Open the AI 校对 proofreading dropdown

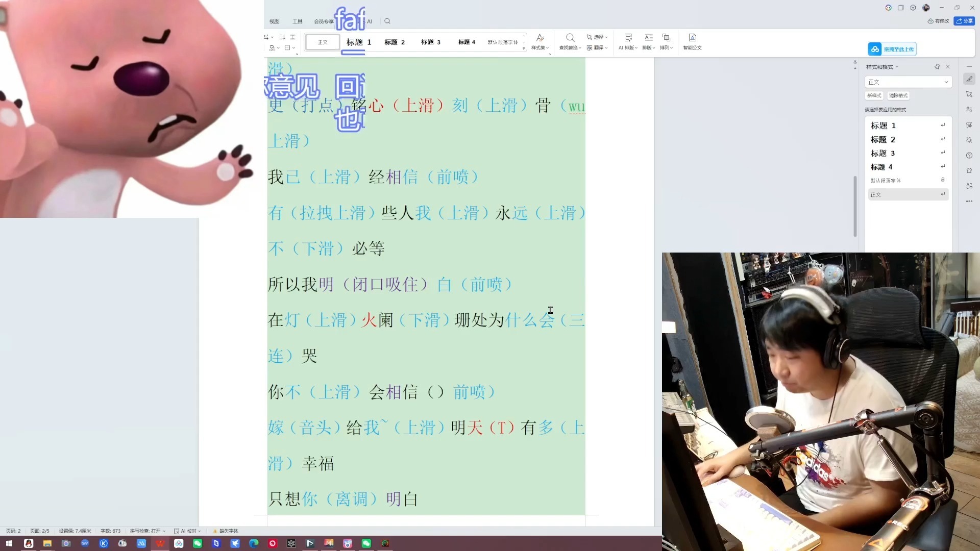tap(187, 531)
